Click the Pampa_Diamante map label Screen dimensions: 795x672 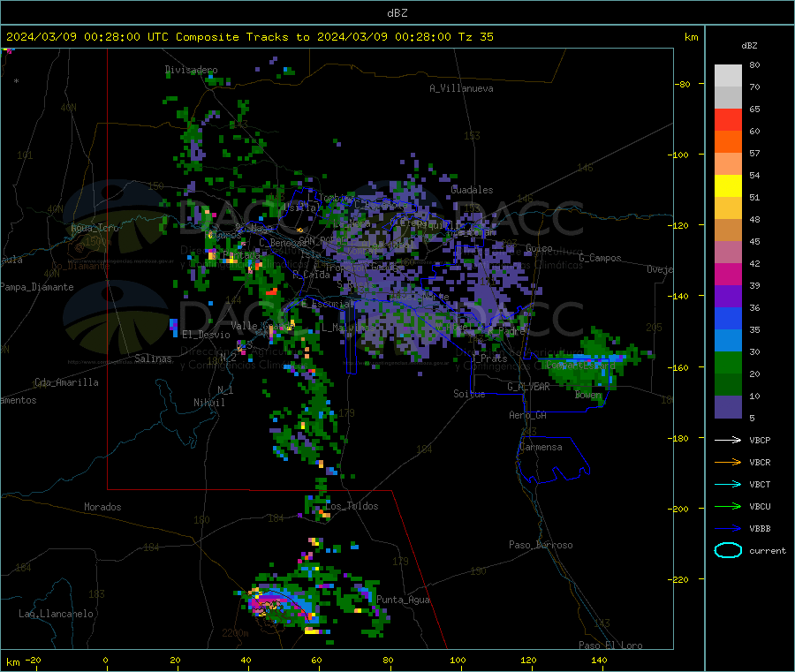[36, 287]
